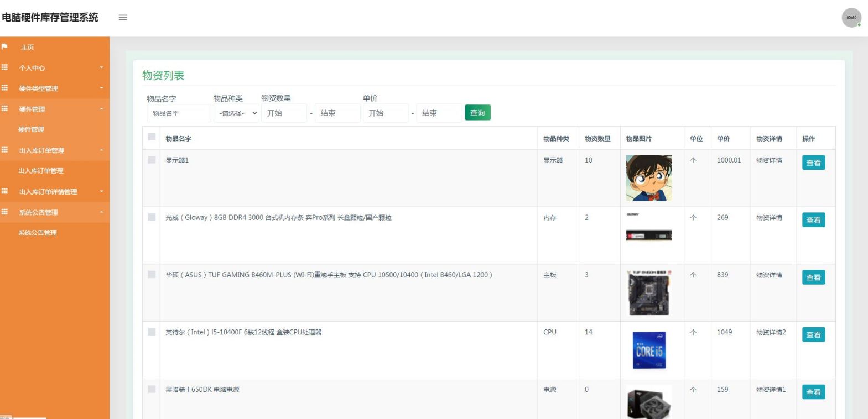Open the 显示器1 cartoon product image
Viewport: 868px width, 419px height.
(649, 178)
